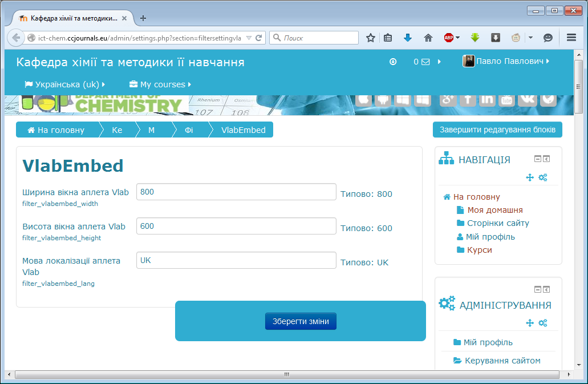Click the LinkedIn social icon

click(487, 99)
